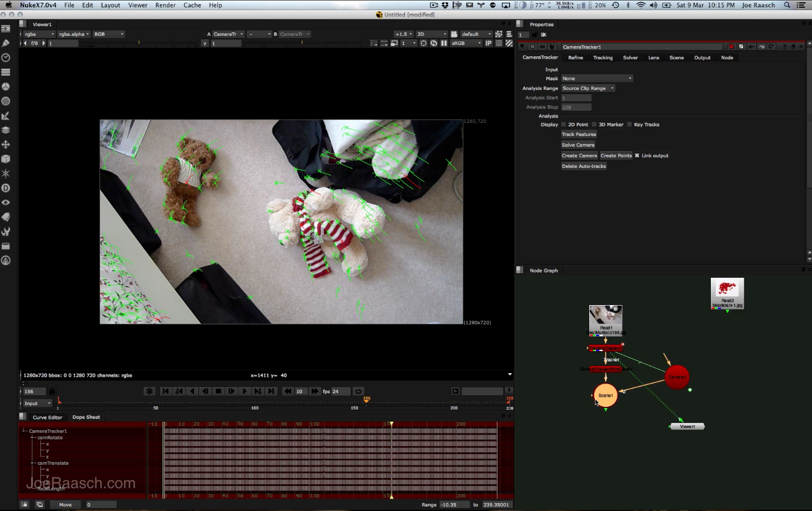Image resolution: width=812 pixels, height=511 pixels.
Task: Click the Delete Auto-tracks button
Action: (583, 166)
